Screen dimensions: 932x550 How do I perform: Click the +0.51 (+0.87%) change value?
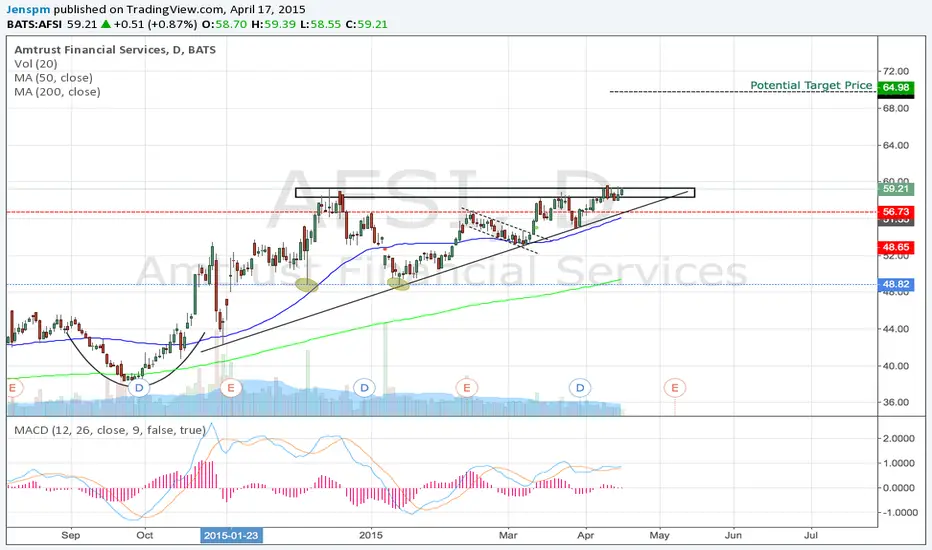(x=155, y=24)
